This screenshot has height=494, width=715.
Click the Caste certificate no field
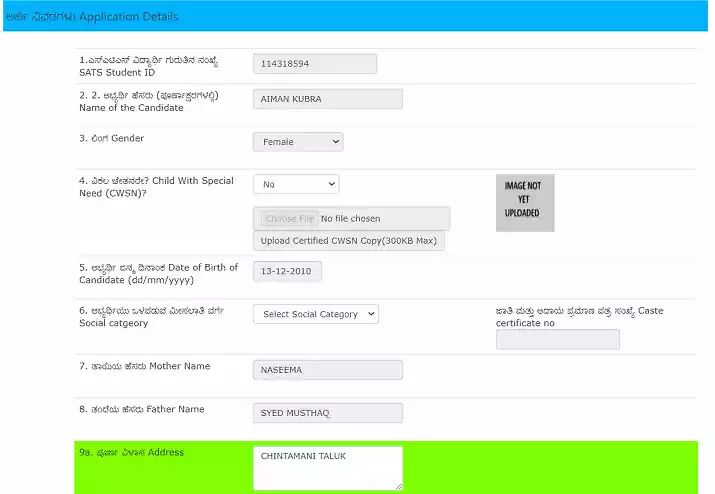(558, 339)
